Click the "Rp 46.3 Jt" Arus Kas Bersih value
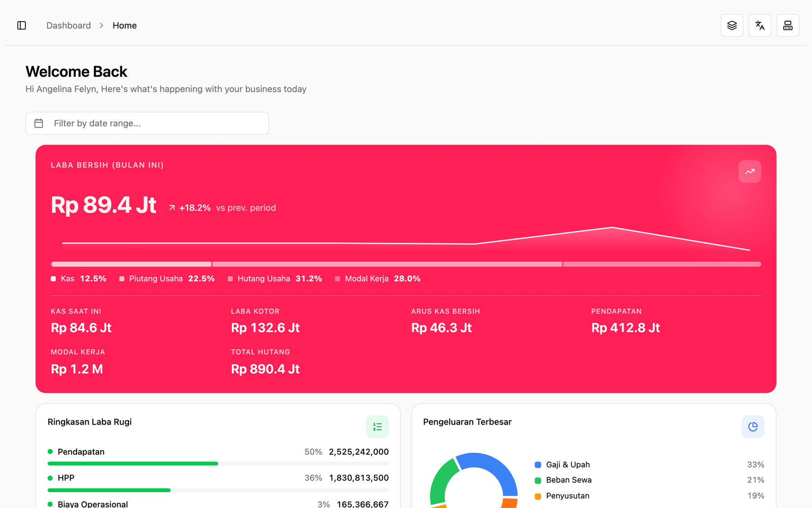 point(441,328)
